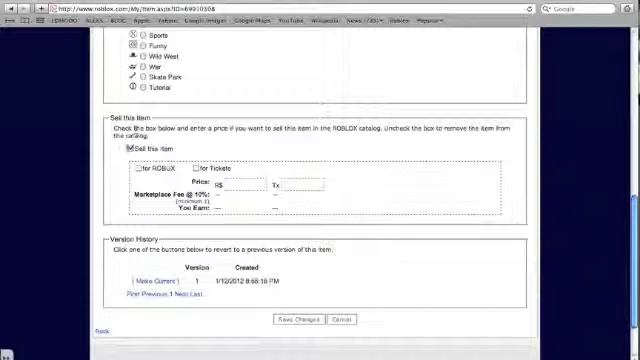Choose the Wild West genre radio

tap(143, 56)
